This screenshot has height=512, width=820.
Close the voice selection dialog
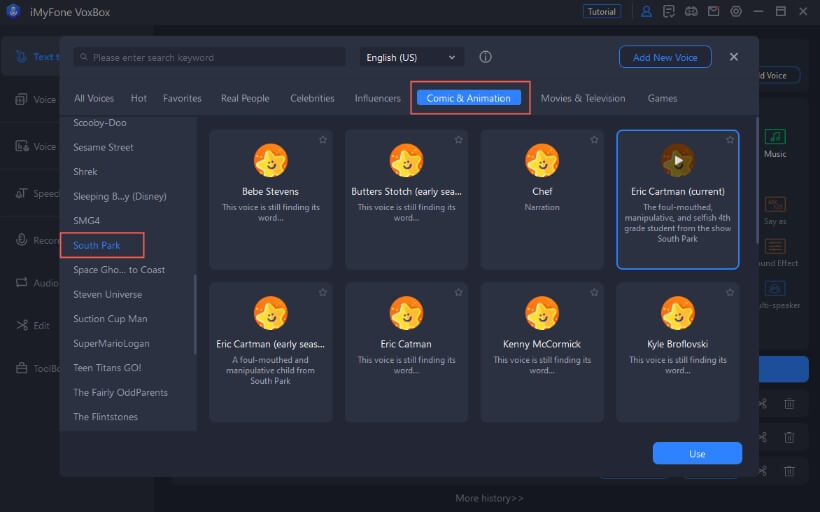[734, 56]
